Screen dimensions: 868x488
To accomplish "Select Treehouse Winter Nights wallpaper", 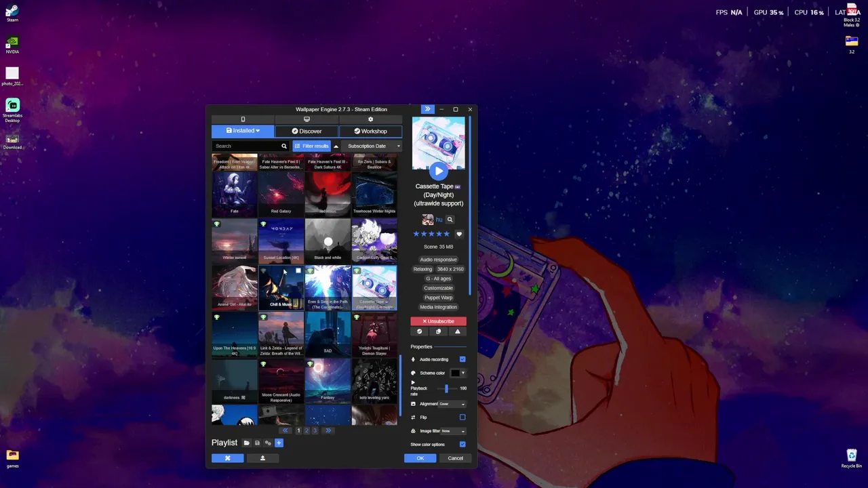I will 374,193.
